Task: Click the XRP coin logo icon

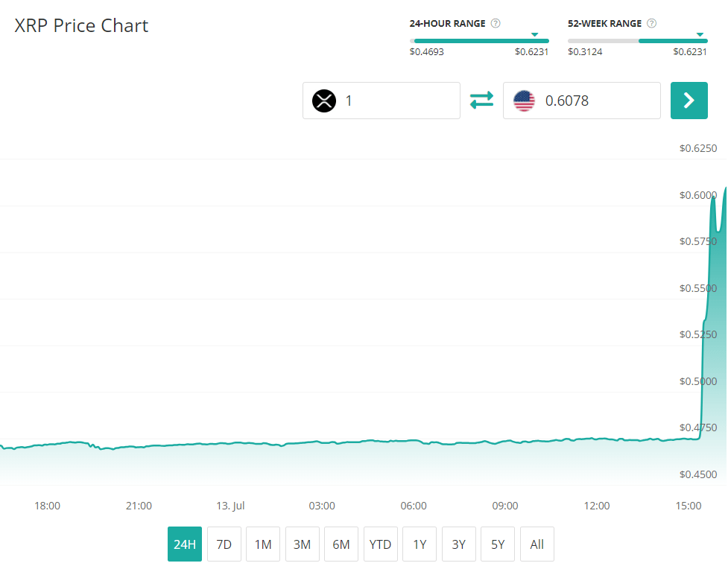Action: tap(324, 101)
